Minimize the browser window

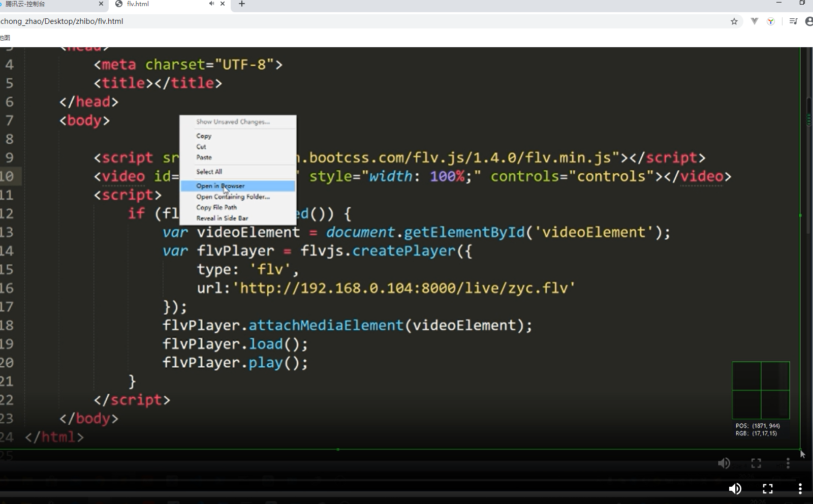pyautogui.click(x=779, y=3)
